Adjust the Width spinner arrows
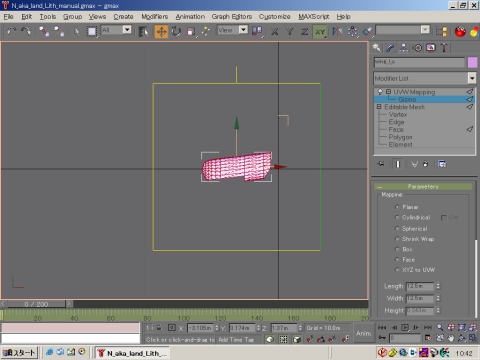This screenshot has height=360, width=480. [438, 298]
